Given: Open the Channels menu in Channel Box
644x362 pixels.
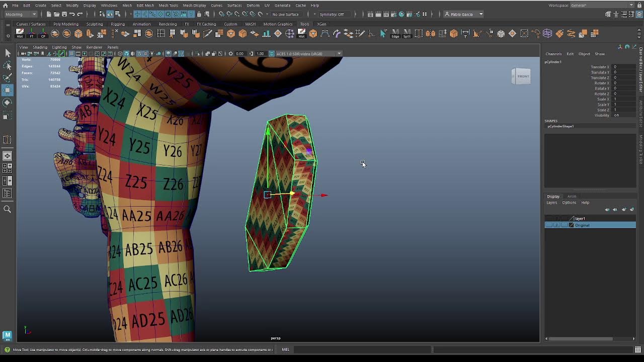Looking at the screenshot, I should [x=553, y=54].
